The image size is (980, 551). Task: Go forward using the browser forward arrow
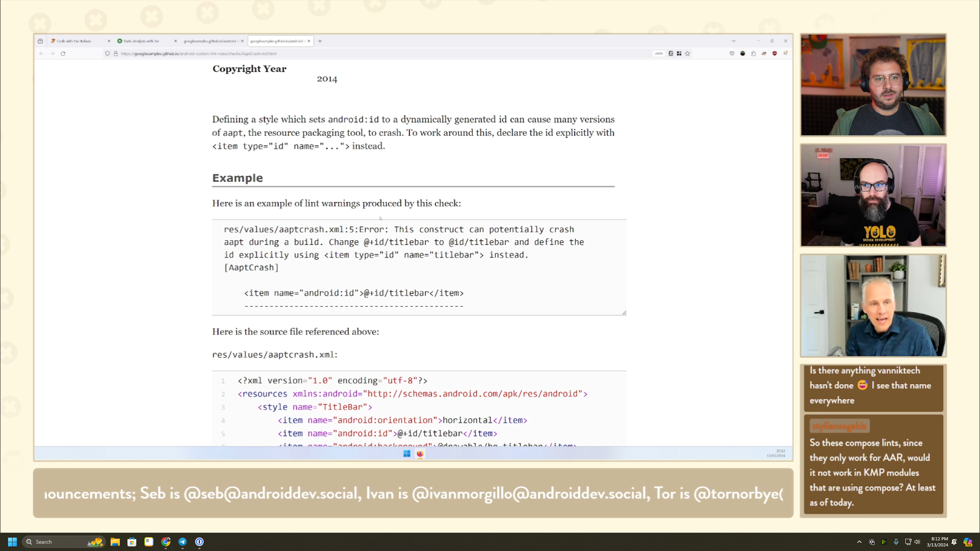(52, 54)
